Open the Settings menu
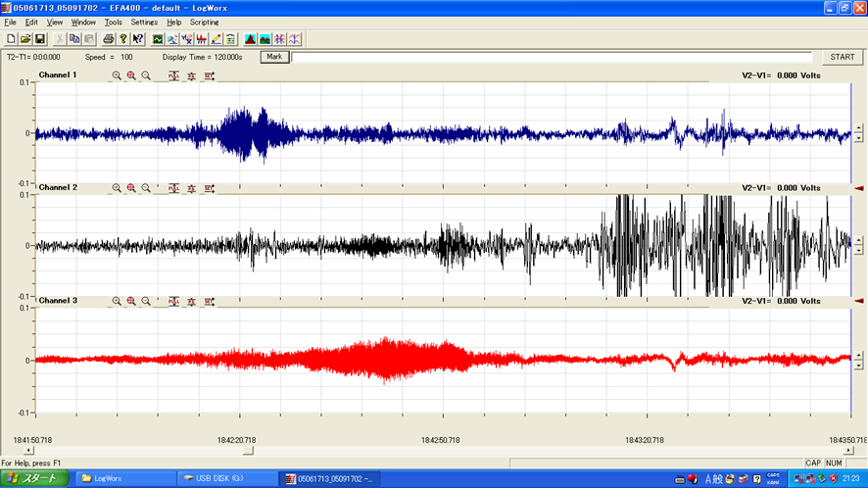868x488 pixels. pyautogui.click(x=144, y=22)
